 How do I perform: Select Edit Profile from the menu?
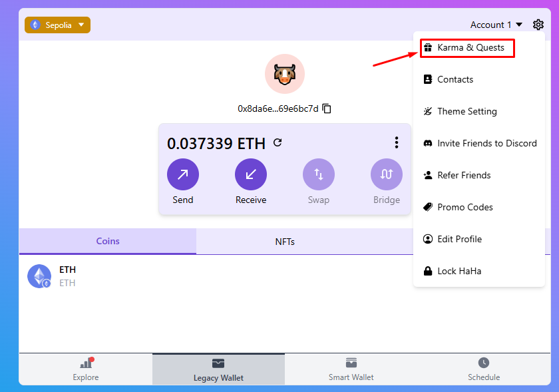pyautogui.click(x=478, y=239)
